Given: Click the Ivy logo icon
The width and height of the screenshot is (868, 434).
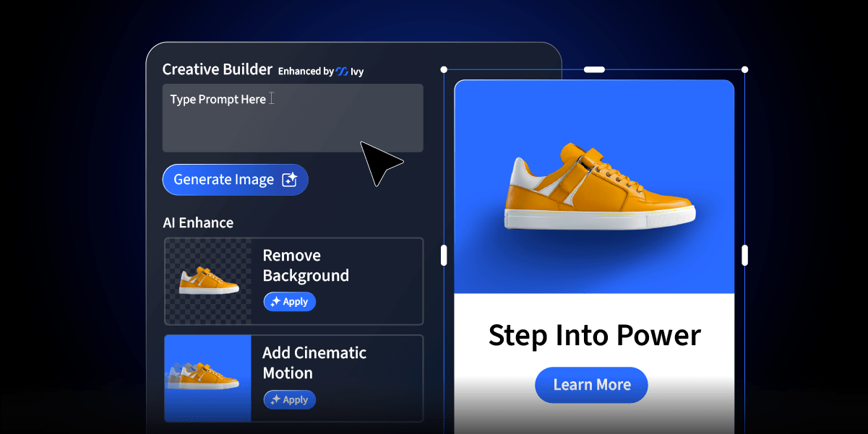Looking at the screenshot, I should [343, 71].
